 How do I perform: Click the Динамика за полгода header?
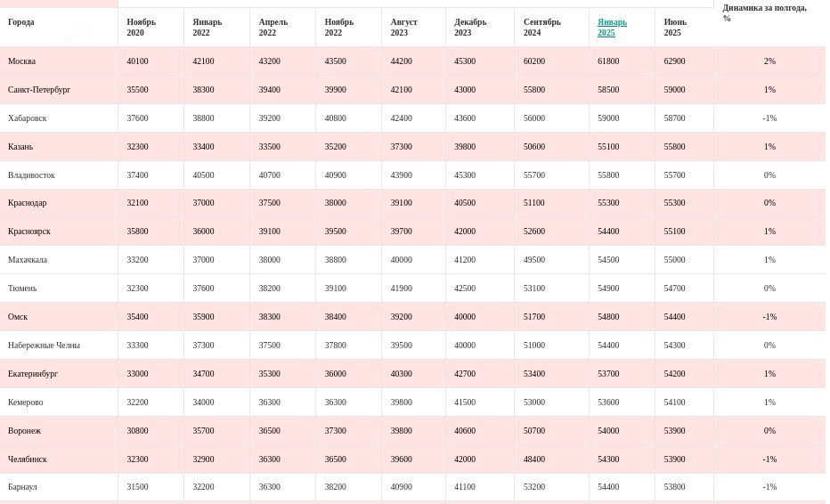point(764,12)
